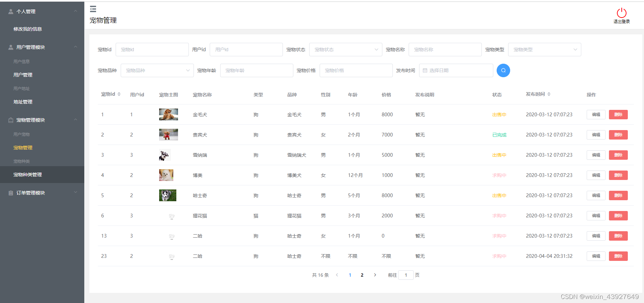Collapse 个人管理 menu section
Viewport: 644px width, 303px height.
[x=76, y=11]
